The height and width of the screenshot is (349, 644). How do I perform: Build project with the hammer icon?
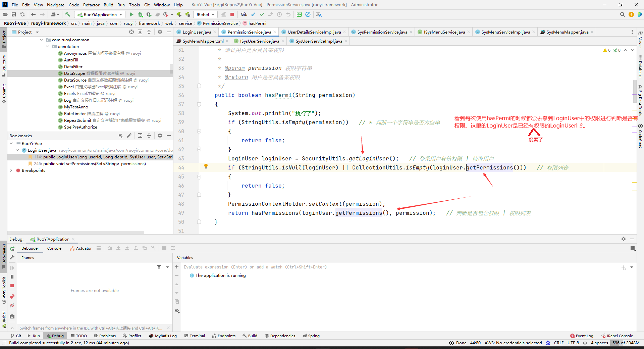coord(67,14)
